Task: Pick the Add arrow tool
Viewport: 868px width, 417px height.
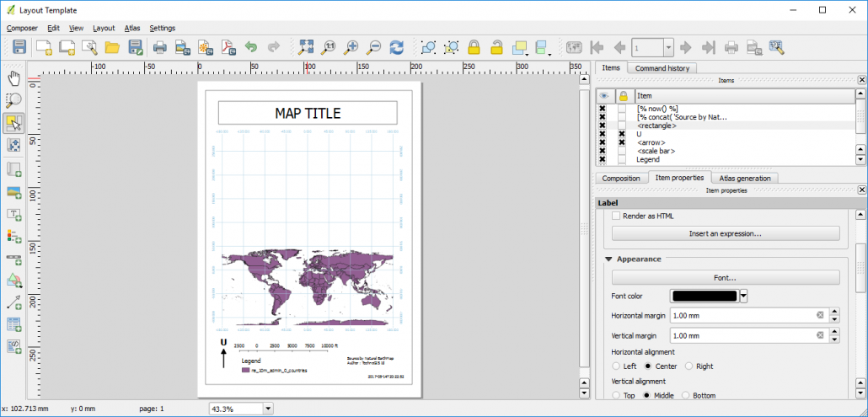Action: click(x=13, y=302)
